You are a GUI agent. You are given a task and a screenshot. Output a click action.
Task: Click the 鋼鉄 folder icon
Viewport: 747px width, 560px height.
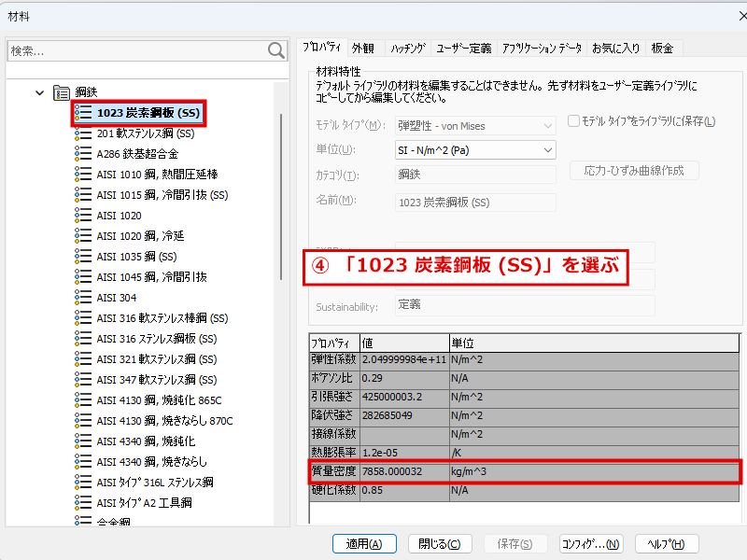[62, 92]
